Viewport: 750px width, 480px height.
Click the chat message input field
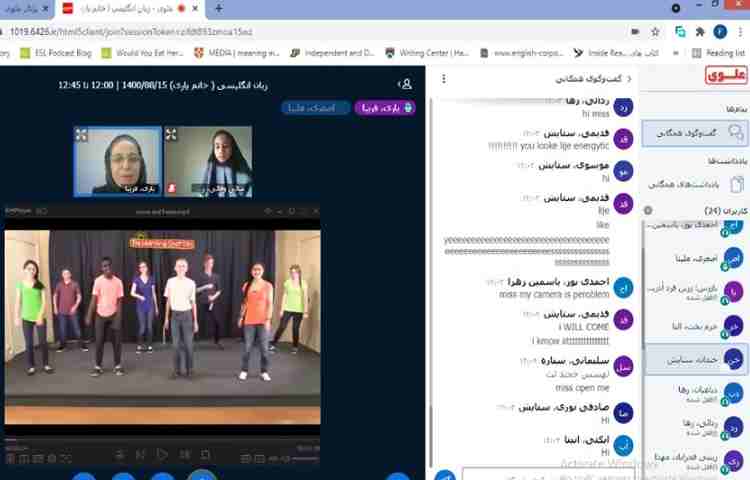[x=540, y=474]
